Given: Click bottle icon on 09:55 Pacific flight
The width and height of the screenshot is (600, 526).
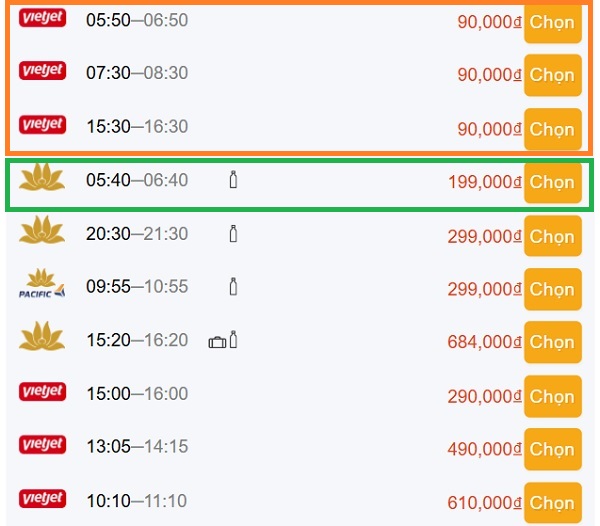Looking at the screenshot, I should 233,287.
